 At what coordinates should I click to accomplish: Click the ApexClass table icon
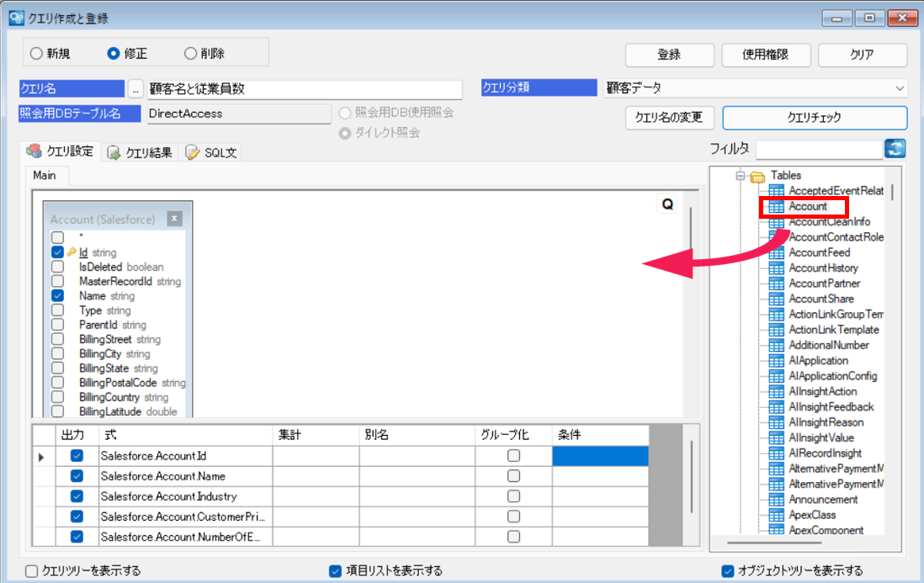coord(777,515)
